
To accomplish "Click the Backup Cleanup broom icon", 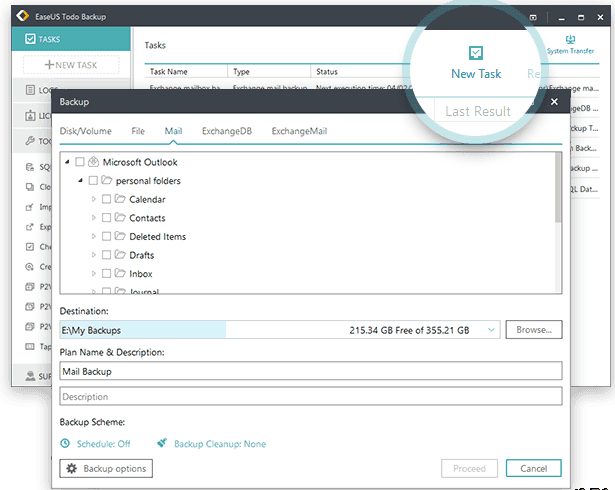I will click(162, 444).
